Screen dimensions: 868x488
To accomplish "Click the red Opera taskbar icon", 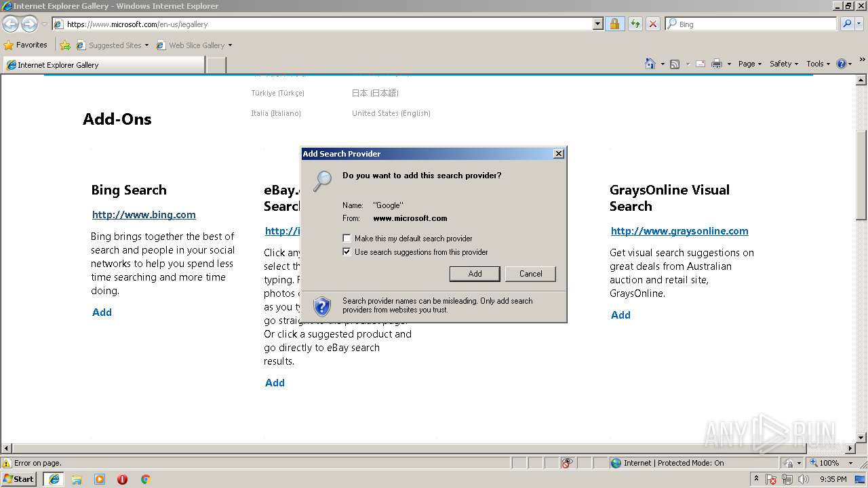I will click(x=122, y=479).
